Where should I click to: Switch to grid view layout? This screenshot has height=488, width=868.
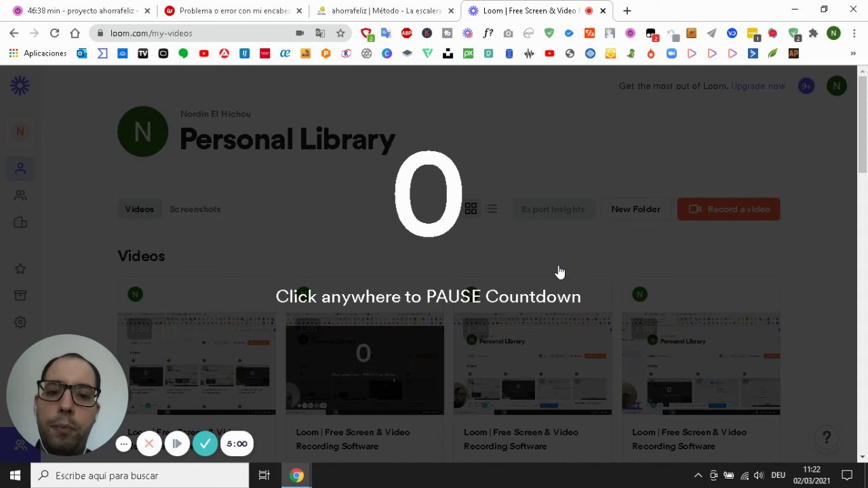[x=471, y=209]
